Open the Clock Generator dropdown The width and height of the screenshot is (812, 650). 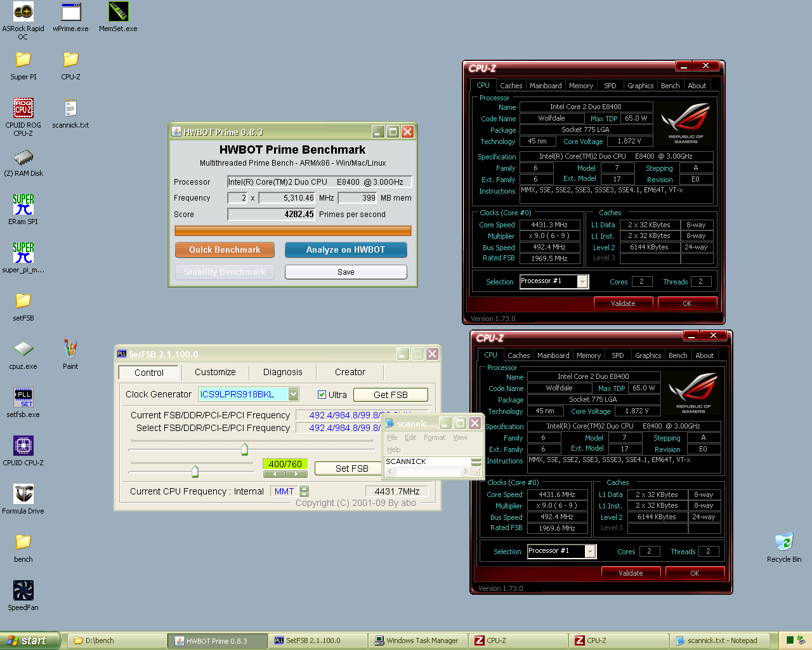[293, 394]
